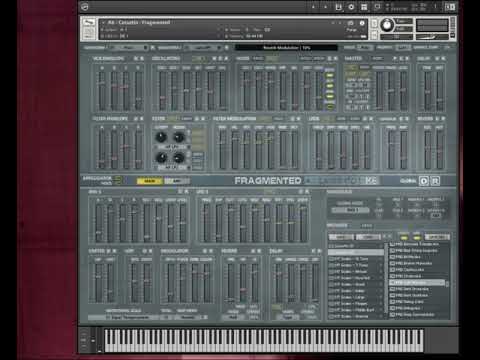Click the instrument wrench icon left of header

pos(89,23)
